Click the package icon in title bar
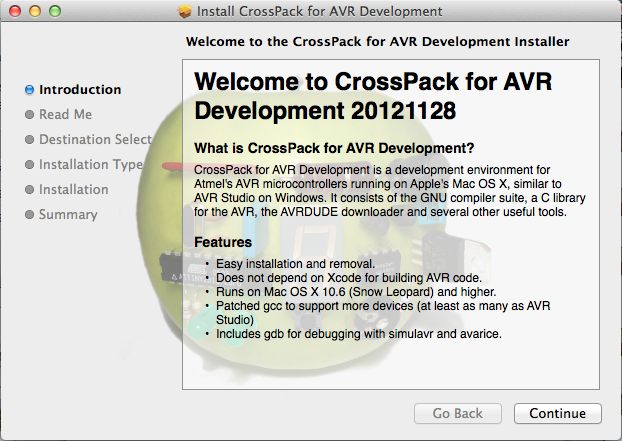 click(184, 11)
